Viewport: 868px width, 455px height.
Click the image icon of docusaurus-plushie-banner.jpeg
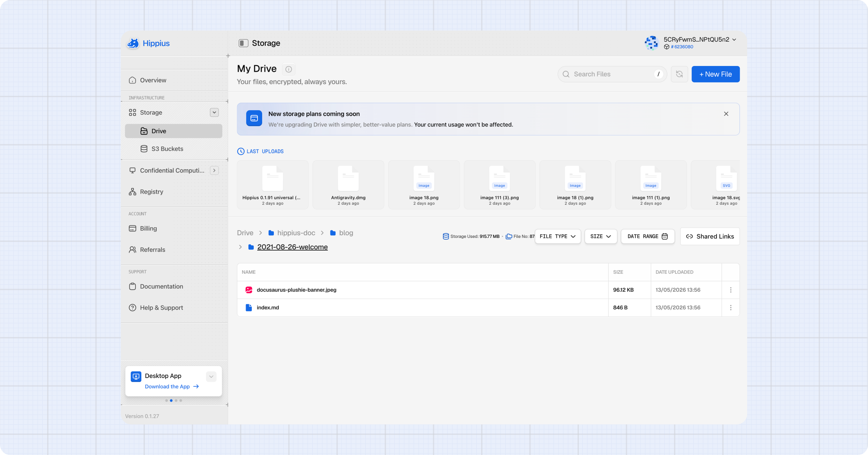coord(249,290)
